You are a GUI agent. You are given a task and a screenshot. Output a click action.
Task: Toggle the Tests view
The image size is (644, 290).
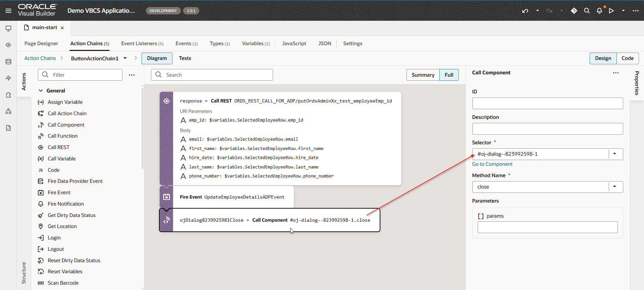coord(185,58)
